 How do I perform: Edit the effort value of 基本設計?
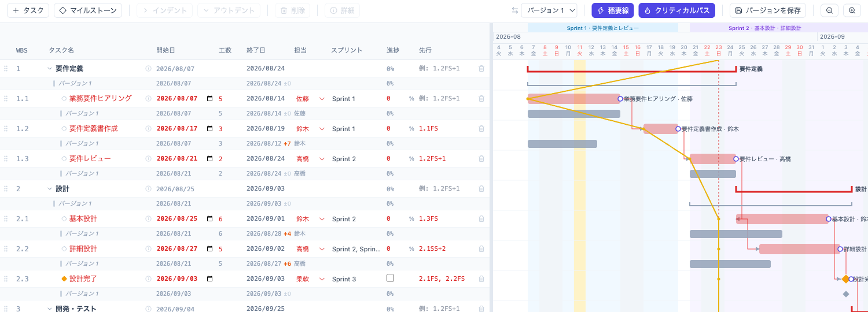[220, 219]
